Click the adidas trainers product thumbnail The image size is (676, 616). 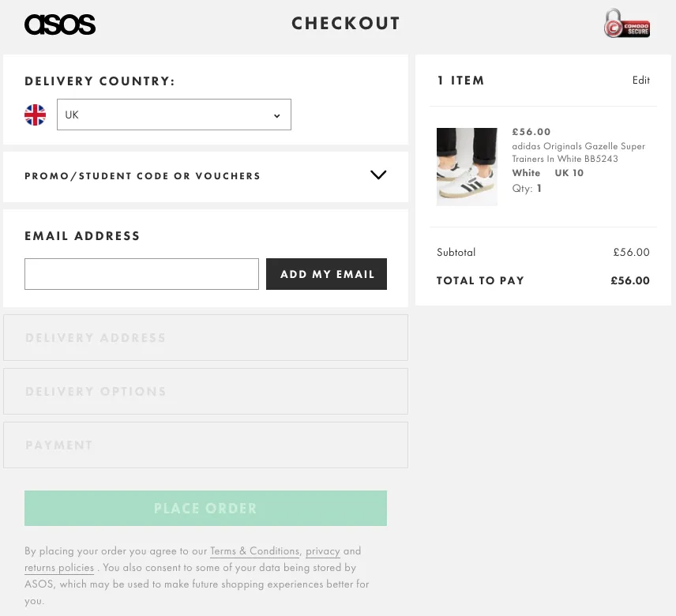(467, 167)
